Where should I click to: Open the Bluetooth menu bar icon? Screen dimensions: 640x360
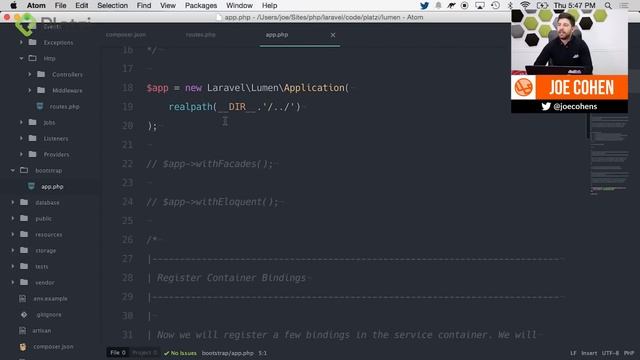[x=510, y=5]
